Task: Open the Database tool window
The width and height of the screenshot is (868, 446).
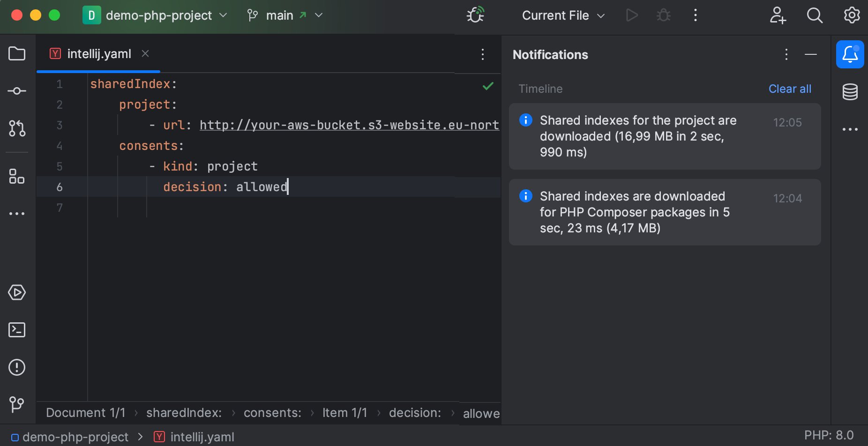Action: click(850, 92)
